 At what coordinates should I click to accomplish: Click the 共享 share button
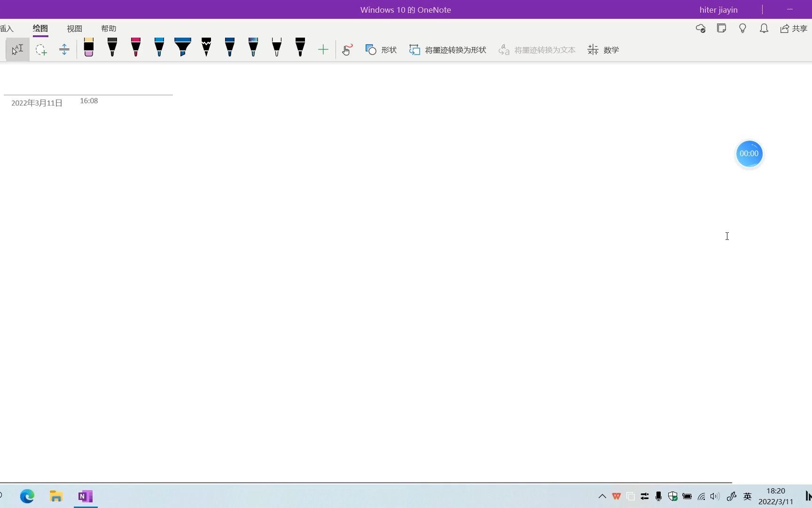(x=794, y=29)
